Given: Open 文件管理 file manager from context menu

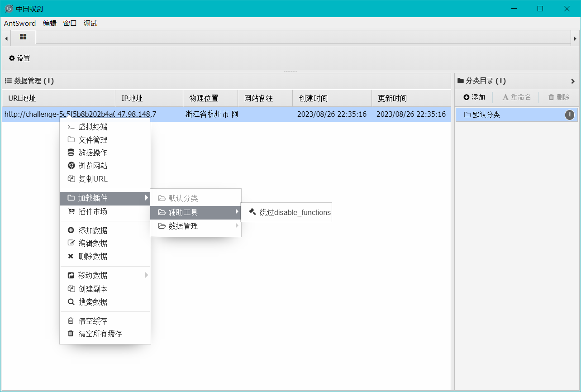Looking at the screenshot, I should (x=93, y=140).
